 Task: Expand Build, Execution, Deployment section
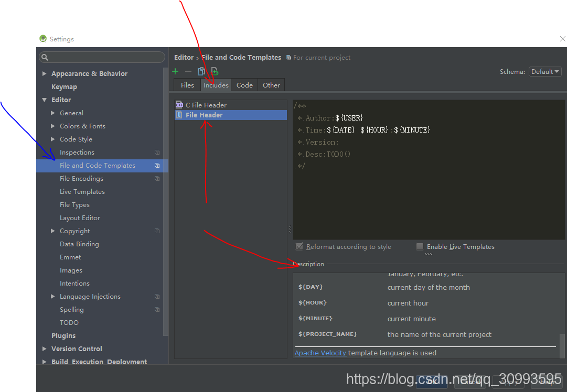44,362
